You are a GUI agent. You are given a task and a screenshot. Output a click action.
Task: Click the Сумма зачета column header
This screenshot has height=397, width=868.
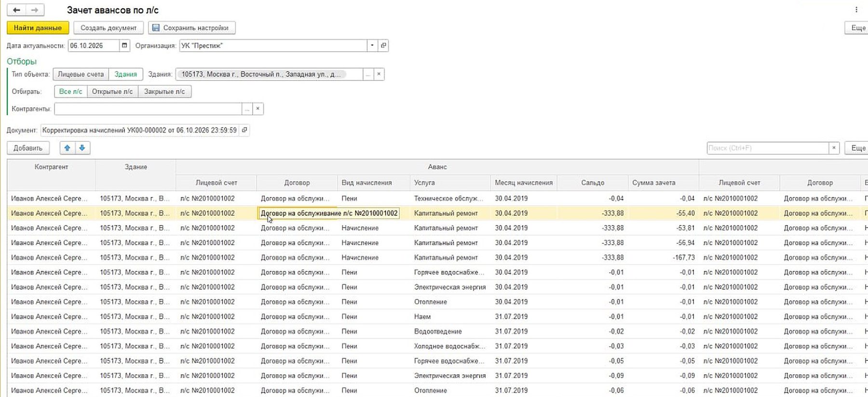click(x=663, y=183)
